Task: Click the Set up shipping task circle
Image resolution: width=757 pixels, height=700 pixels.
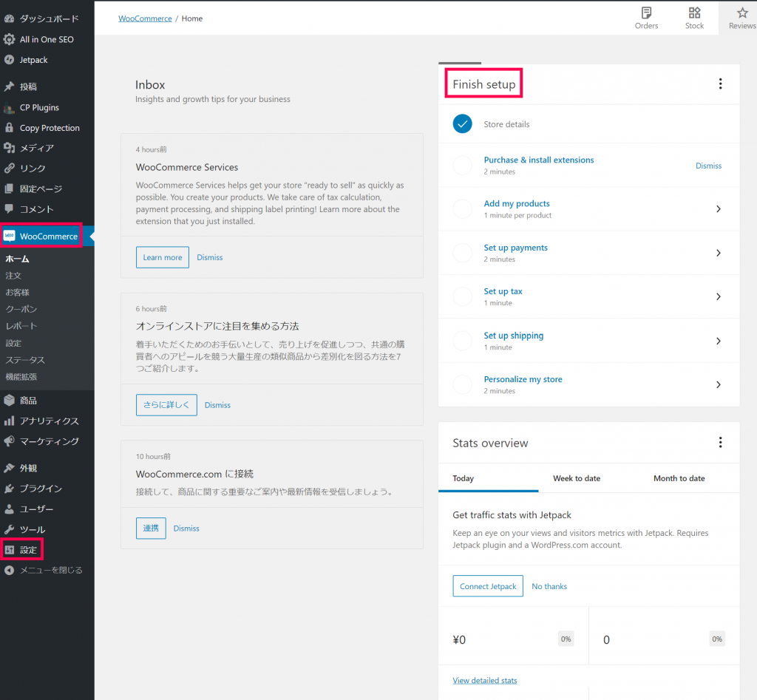Action: click(x=463, y=341)
